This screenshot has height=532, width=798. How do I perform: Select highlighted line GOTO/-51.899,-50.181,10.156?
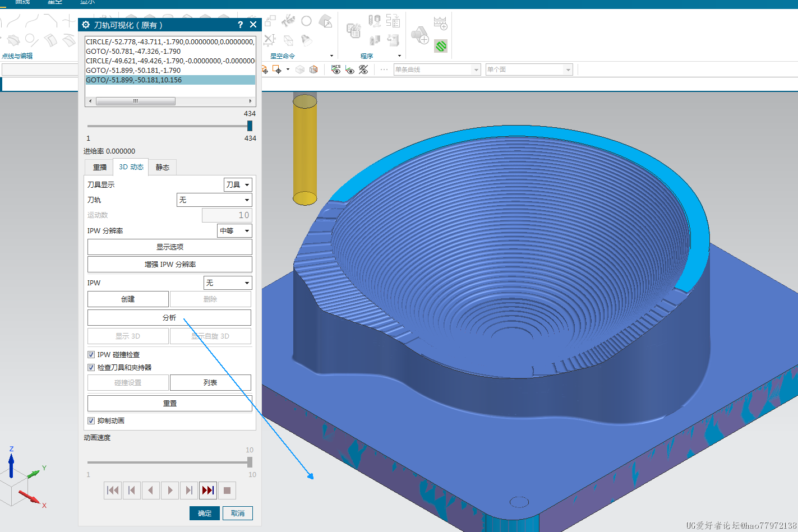pos(170,80)
